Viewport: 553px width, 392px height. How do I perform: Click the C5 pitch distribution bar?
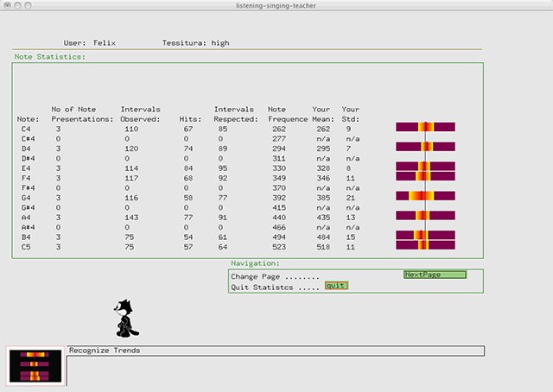425,245
